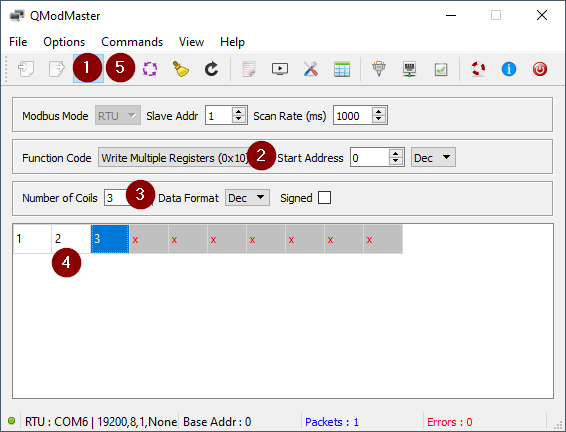This screenshot has width=566, height=432.
Task: Click the red power Exit icon
Action: [x=540, y=69]
